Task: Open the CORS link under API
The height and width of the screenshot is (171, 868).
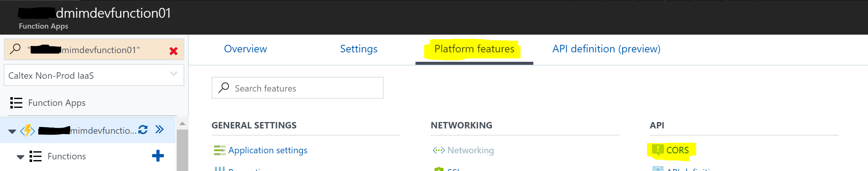Action: 677,150
